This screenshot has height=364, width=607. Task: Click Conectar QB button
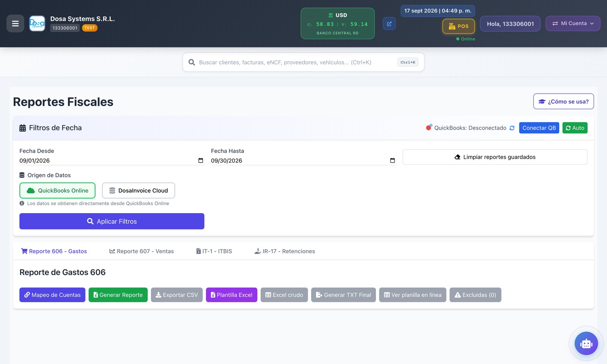539,128
